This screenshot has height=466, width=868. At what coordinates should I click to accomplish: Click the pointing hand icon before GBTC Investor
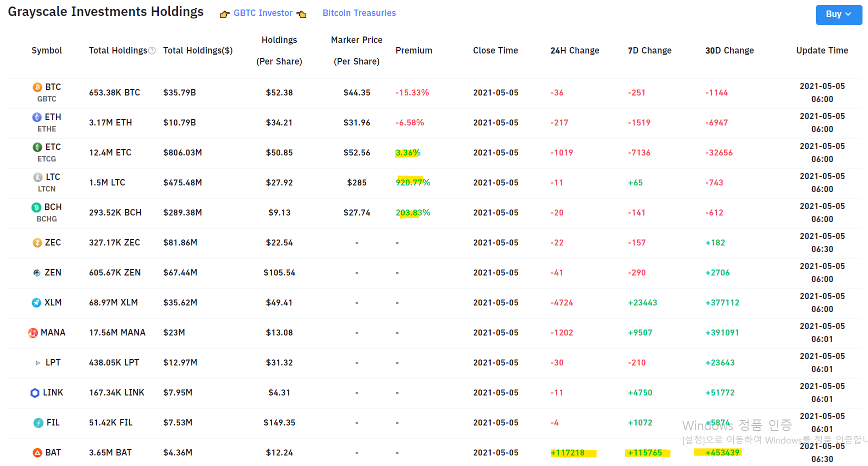click(x=225, y=14)
